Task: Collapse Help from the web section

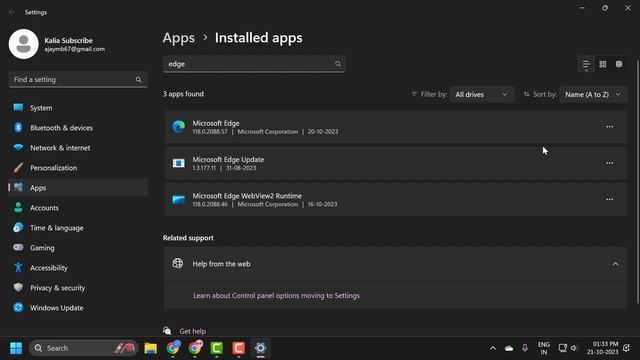Action: coord(615,264)
